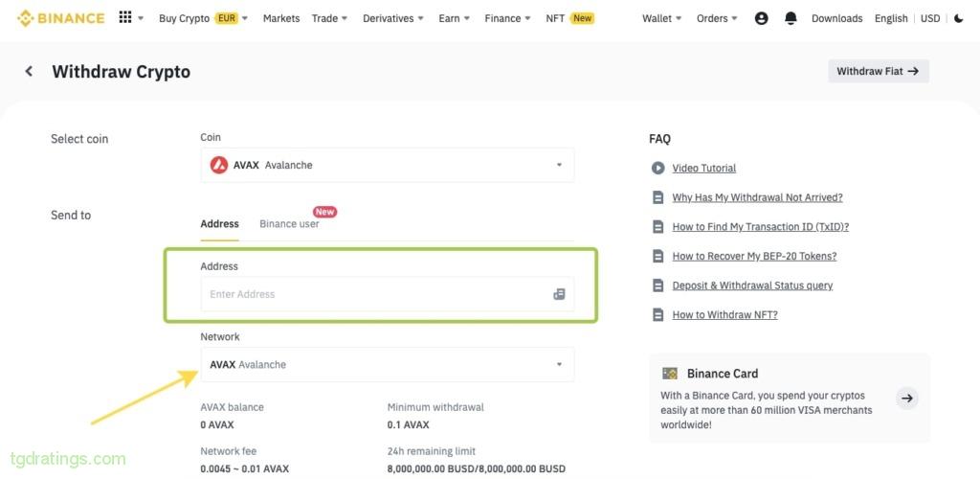
Task: Open Binance Card arrow button
Action: point(907,398)
